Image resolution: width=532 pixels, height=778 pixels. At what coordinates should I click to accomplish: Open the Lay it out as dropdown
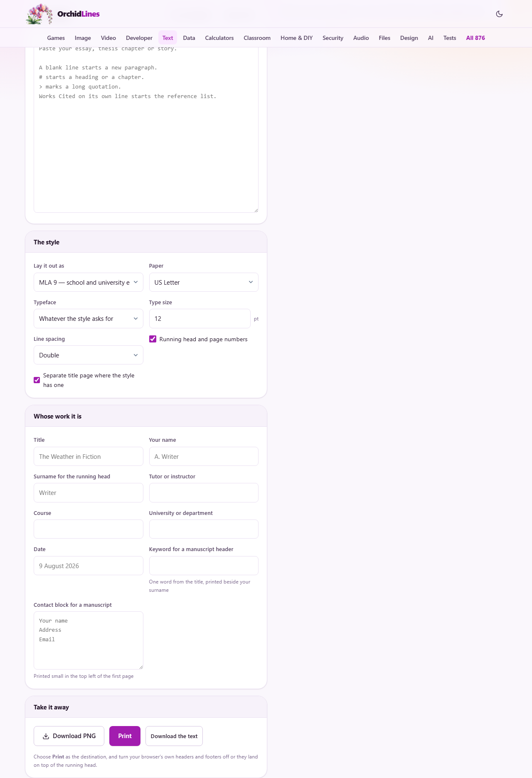click(x=88, y=282)
